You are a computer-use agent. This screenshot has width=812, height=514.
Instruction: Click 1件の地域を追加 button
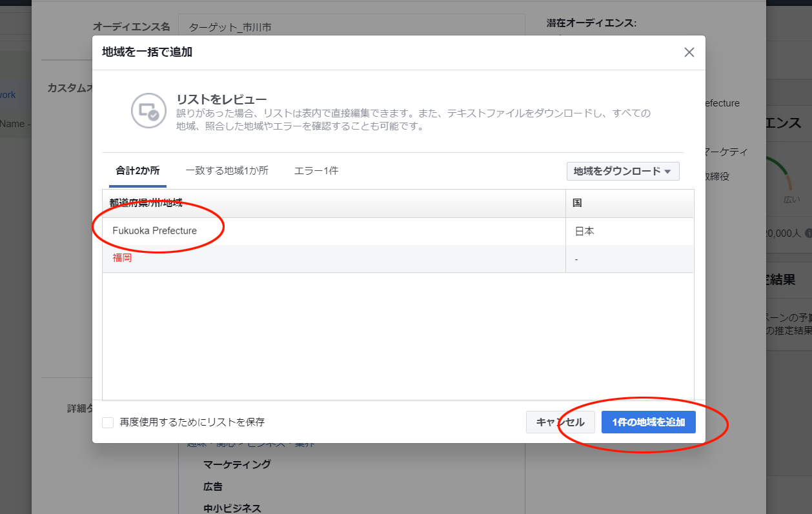coord(649,422)
